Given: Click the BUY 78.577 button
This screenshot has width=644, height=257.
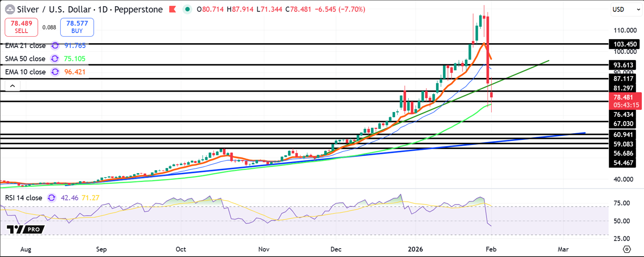Looking at the screenshot, I should tap(77, 27).
